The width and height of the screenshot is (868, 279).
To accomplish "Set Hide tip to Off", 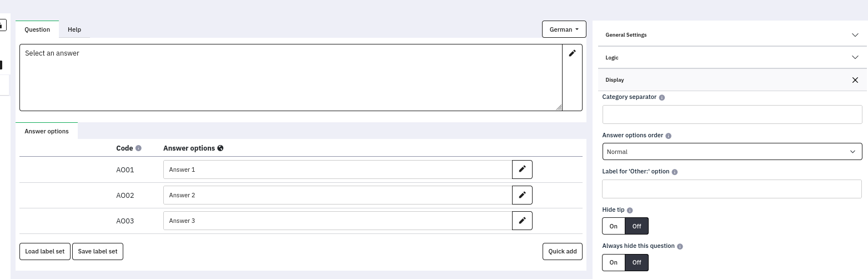I will (x=636, y=226).
